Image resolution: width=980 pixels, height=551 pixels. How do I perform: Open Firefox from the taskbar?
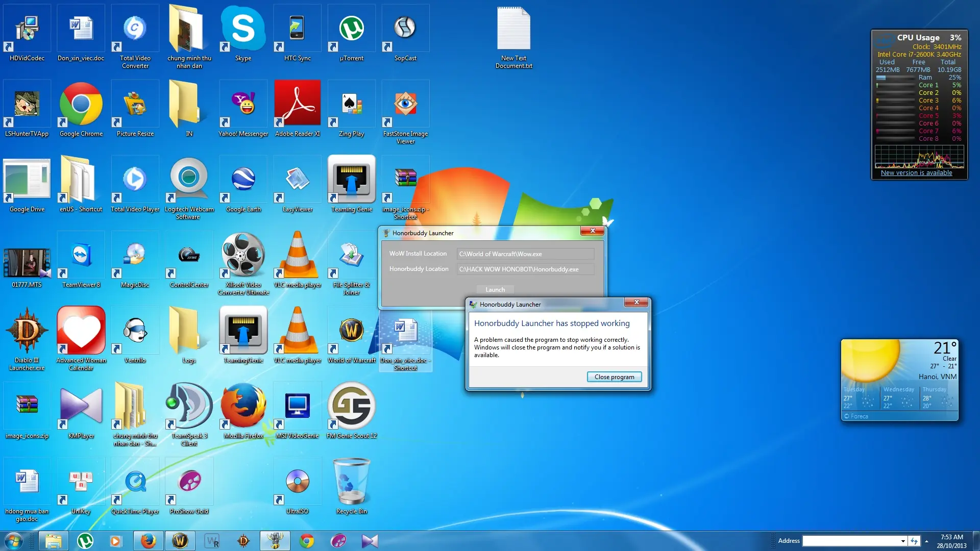[x=148, y=541]
